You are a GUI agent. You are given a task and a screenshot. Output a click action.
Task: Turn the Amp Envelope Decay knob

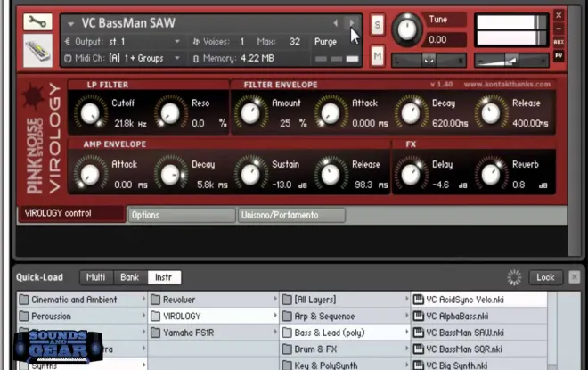170,175
